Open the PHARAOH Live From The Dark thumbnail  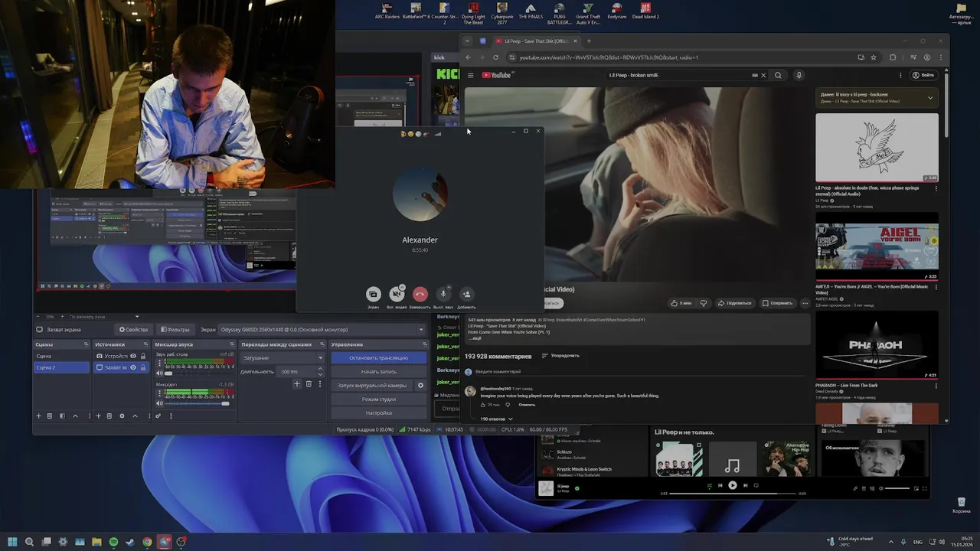[877, 345]
